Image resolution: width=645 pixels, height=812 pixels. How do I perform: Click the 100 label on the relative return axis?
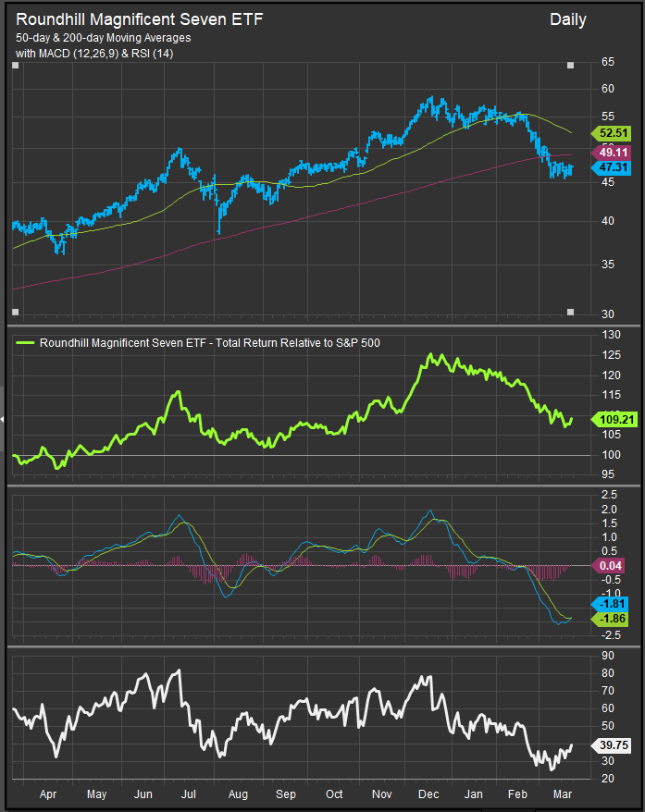click(612, 455)
